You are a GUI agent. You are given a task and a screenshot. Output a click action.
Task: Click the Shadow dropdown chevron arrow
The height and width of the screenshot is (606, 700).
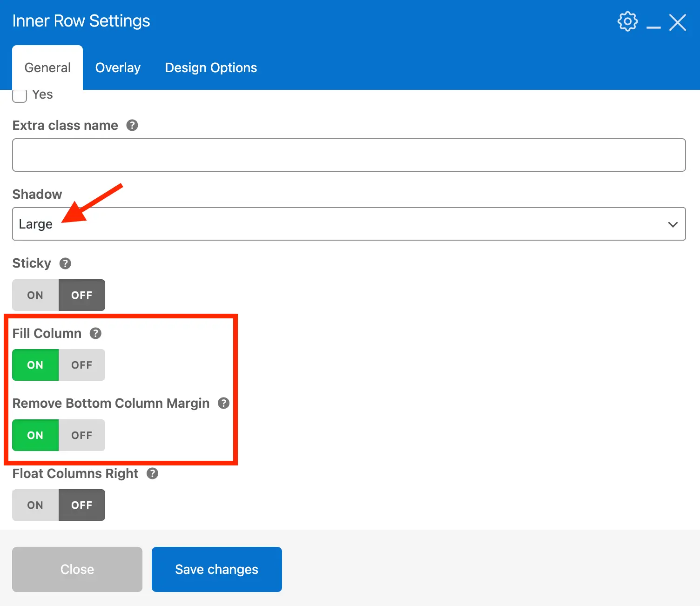[x=672, y=224]
